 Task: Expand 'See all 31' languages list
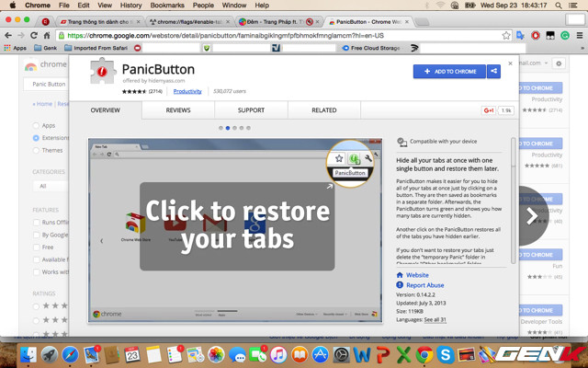pos(435,319)
